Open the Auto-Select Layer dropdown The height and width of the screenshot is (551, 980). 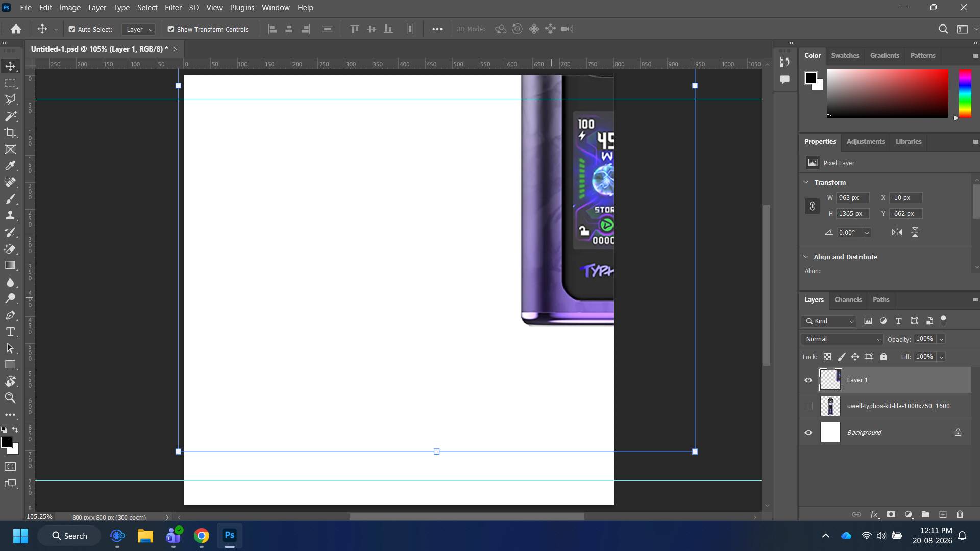coord(139,29)
